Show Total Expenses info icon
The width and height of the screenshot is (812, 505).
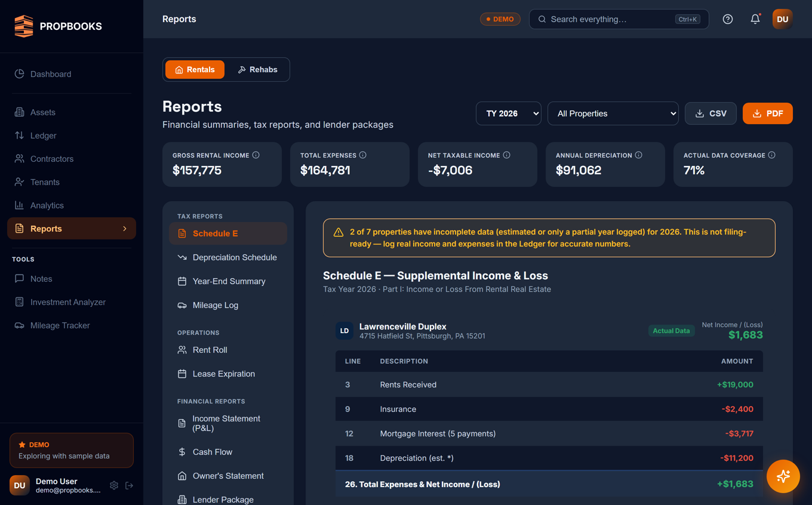(363, 155)
